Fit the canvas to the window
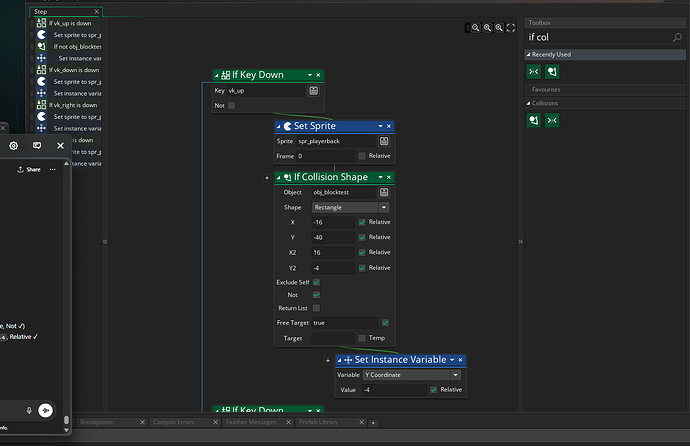This screenshot has width=690, height=446. coord(511,28)
